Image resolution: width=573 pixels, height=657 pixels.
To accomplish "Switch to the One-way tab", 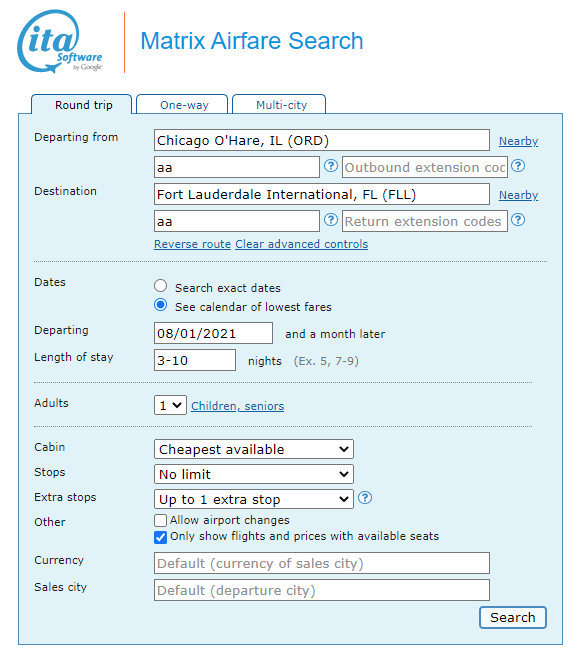I will [183, 104].
